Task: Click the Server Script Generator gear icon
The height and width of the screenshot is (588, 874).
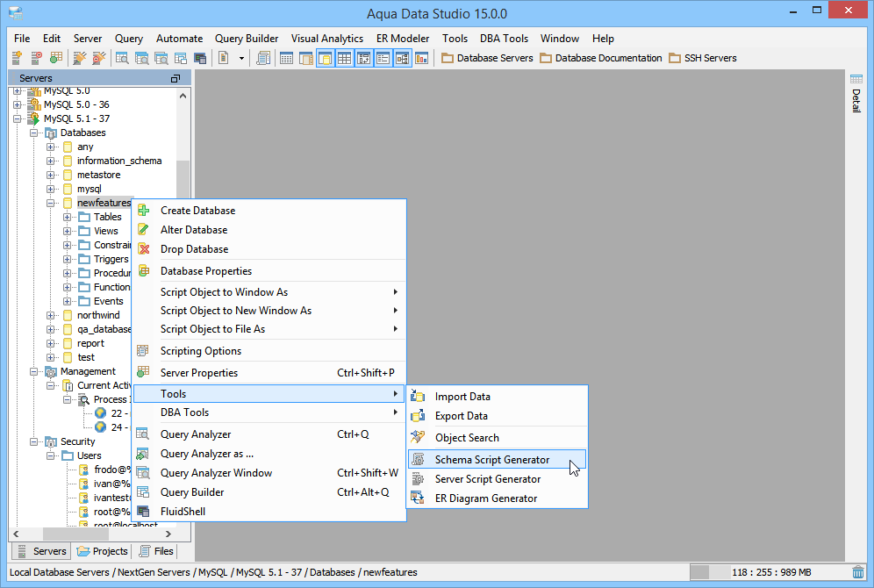Action: (x=418, y=479)
